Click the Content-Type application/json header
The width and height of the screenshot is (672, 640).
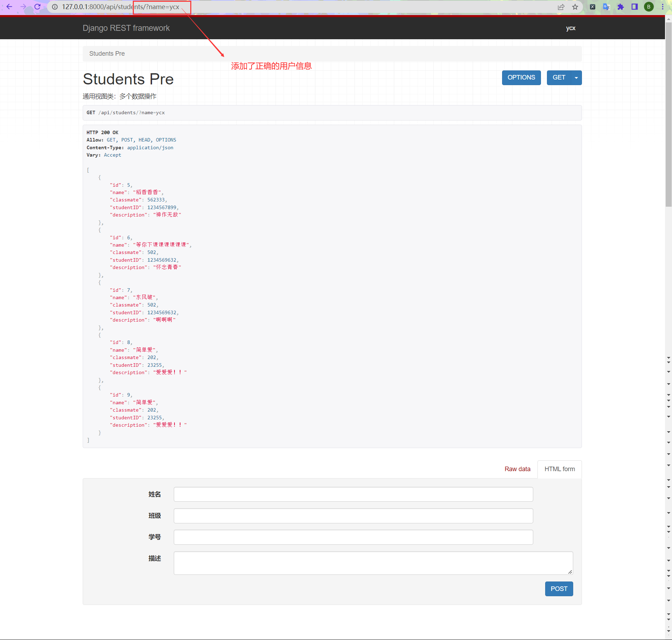(130, 147)
